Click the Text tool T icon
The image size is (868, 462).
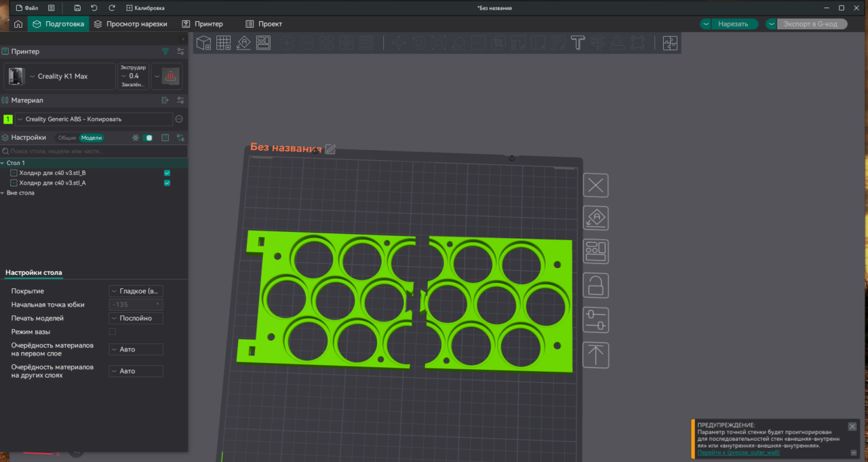click(577, 43)
